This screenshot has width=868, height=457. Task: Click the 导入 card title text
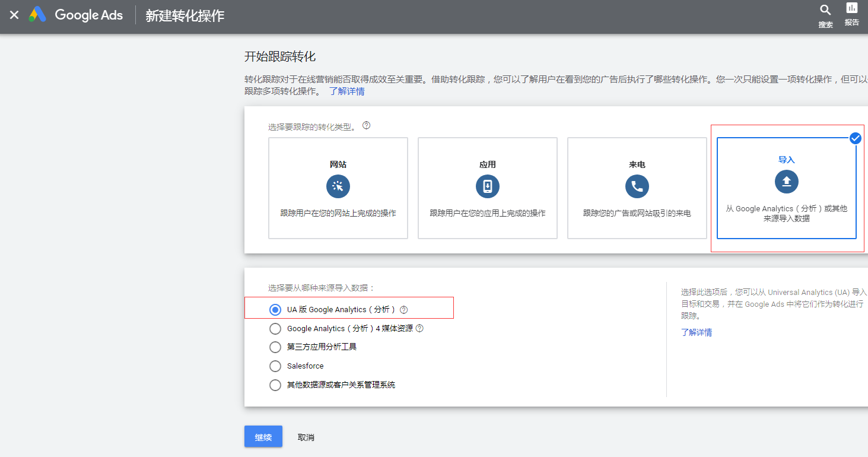(787, 160)
